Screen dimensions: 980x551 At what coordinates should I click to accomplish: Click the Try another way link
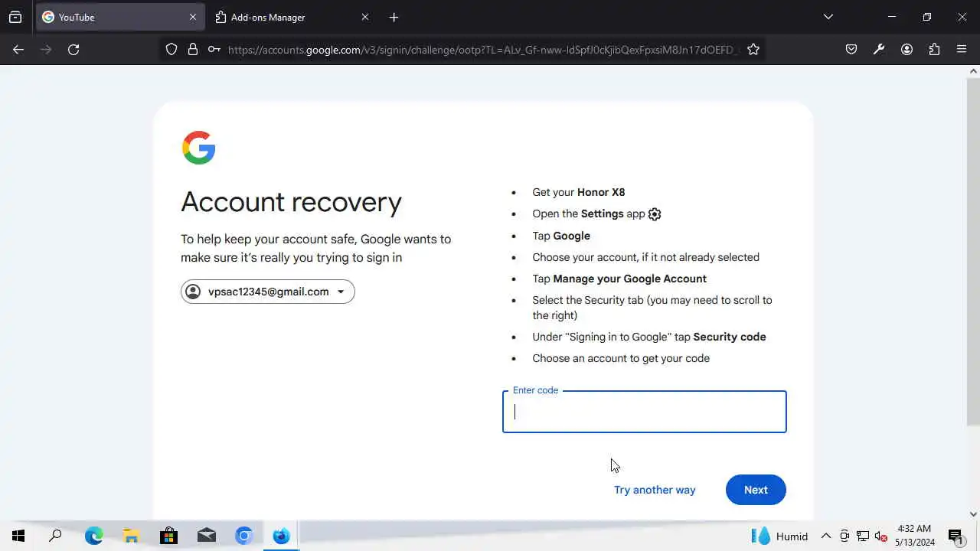[x=655, y=490]
